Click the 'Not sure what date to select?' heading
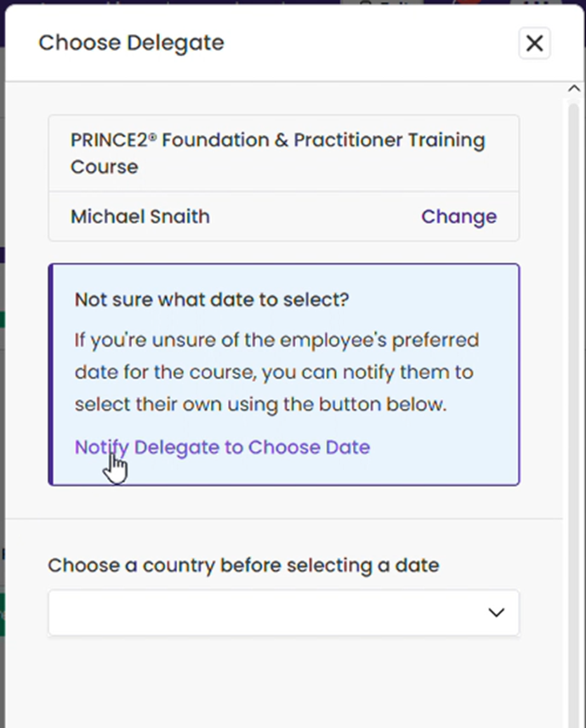The image size is (586, 728). click(x=212, y=299)
